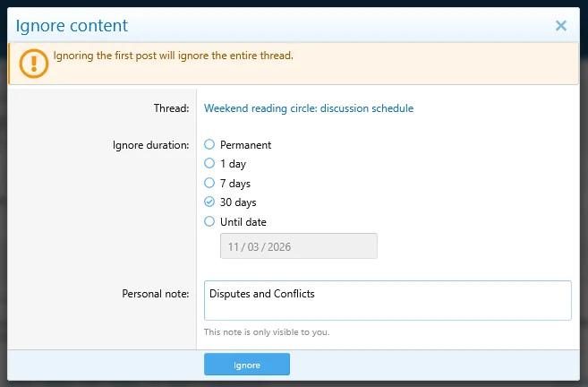Click the Ignore button
The height and width of the screenshot is (387, 588).
point(247,364)
